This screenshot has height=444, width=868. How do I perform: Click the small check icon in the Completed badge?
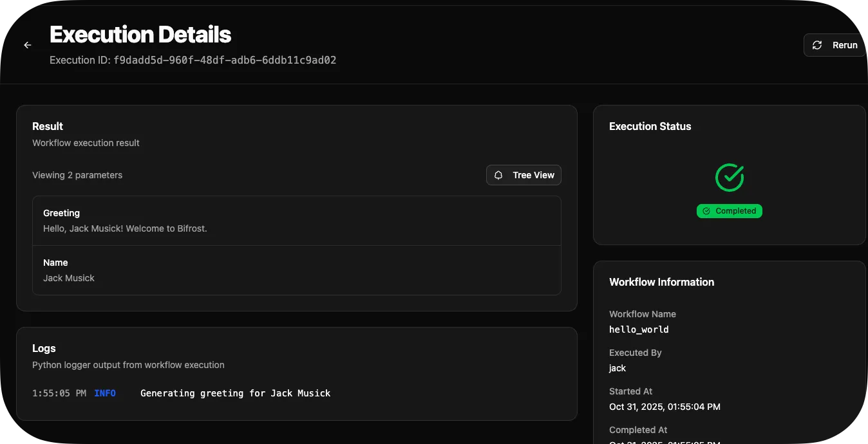(x=706, y=211)
